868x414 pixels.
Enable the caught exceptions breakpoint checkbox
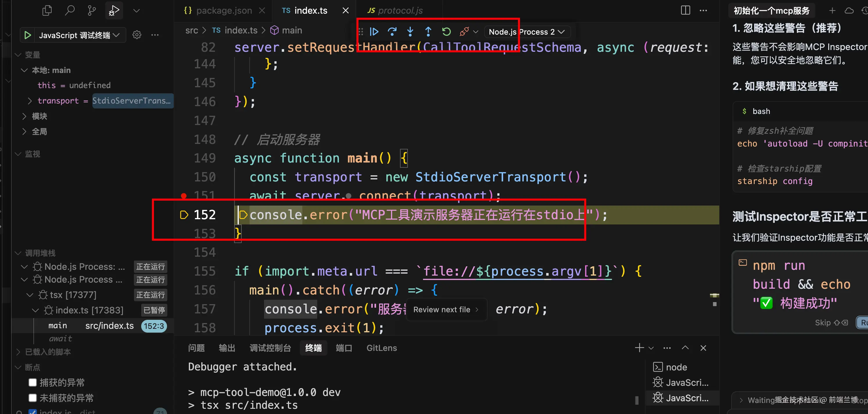(33, 382)
